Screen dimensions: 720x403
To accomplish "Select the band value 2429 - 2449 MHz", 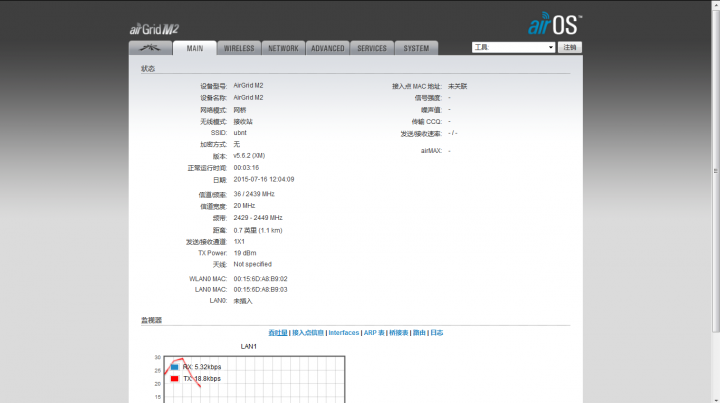I will [258, 218].
